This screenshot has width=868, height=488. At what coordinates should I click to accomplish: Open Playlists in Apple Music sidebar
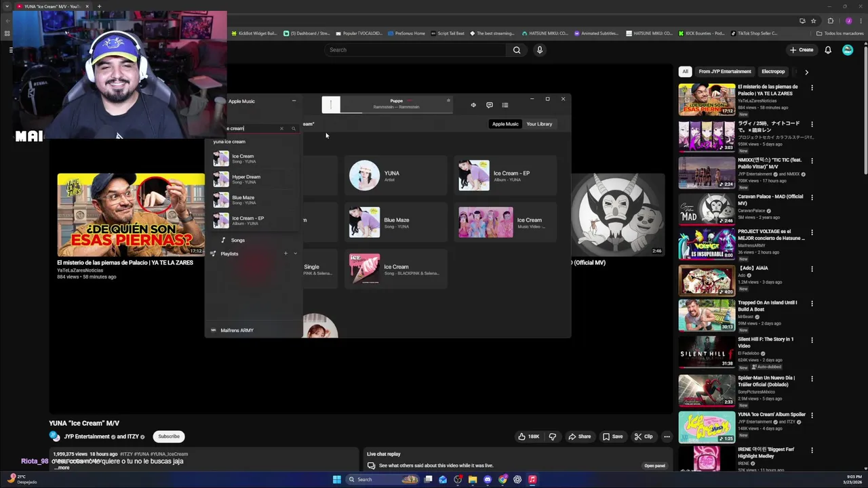click(229, 253)
